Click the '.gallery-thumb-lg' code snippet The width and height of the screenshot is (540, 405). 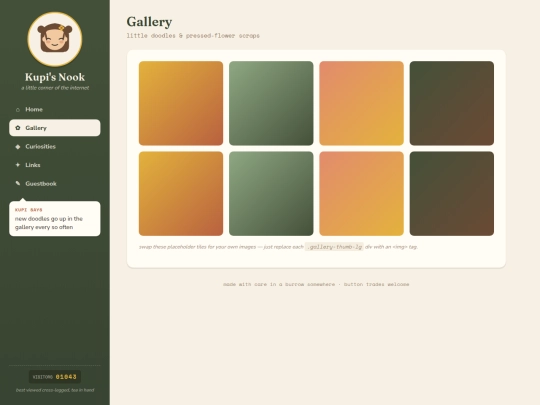point(334,247)
